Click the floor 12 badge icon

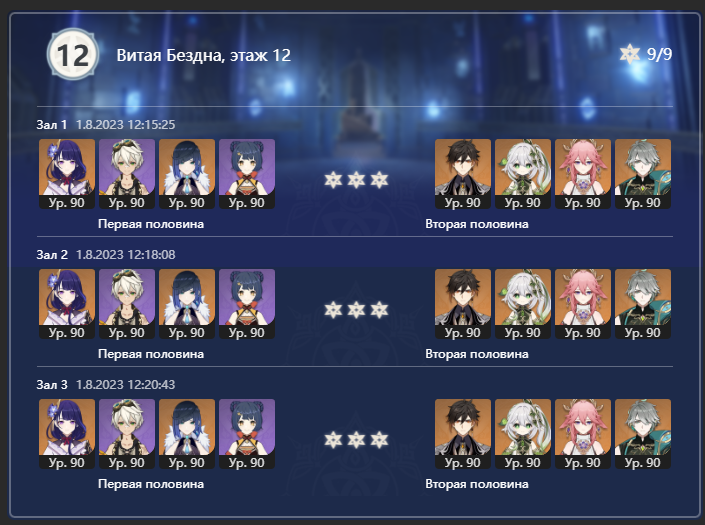tap(73, 54)
